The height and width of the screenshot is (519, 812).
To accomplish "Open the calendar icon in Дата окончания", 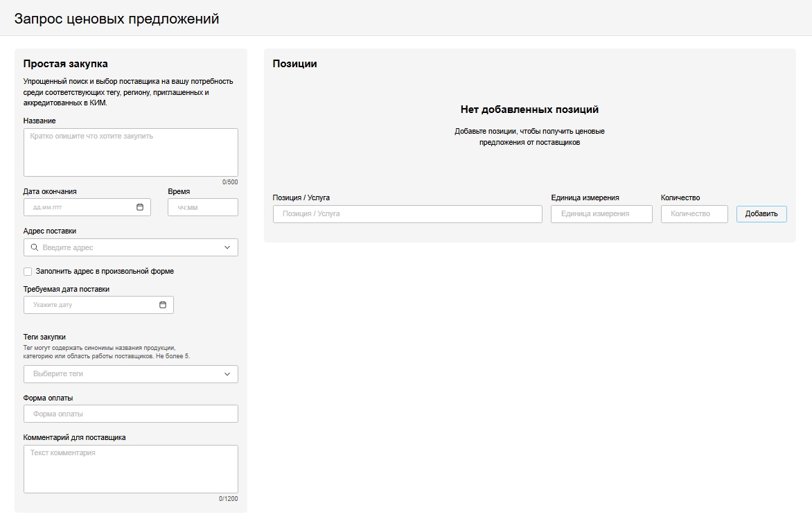I will 140,207.
